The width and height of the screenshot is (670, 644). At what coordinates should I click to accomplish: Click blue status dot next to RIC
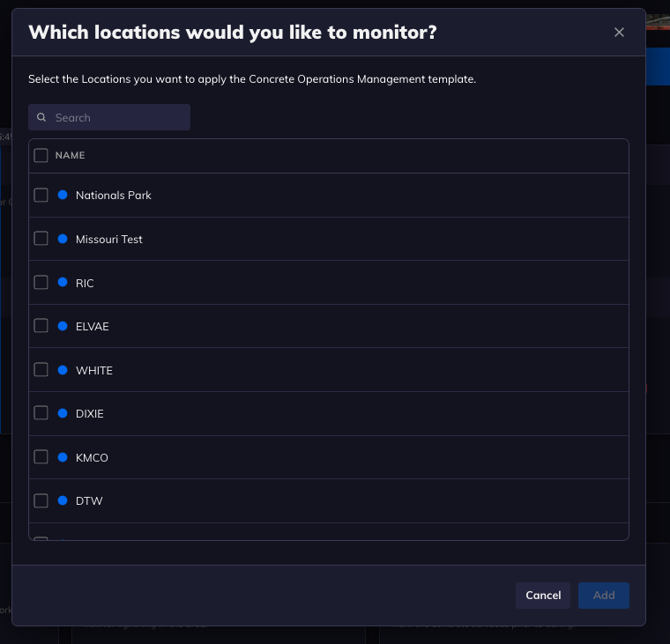tap(63, 282)
